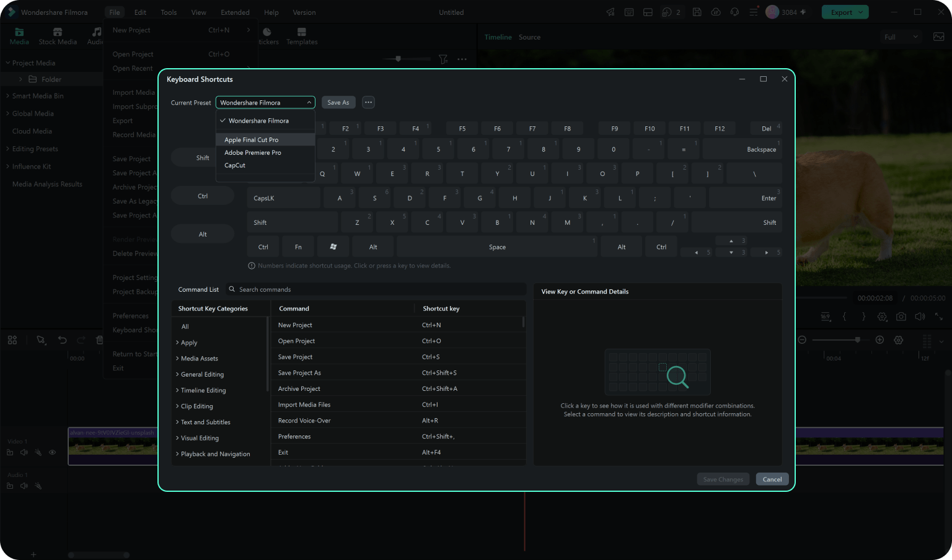Click the Stock Media tab icon
The height and width of the screenshot is (560, 952).
[58, 32]
